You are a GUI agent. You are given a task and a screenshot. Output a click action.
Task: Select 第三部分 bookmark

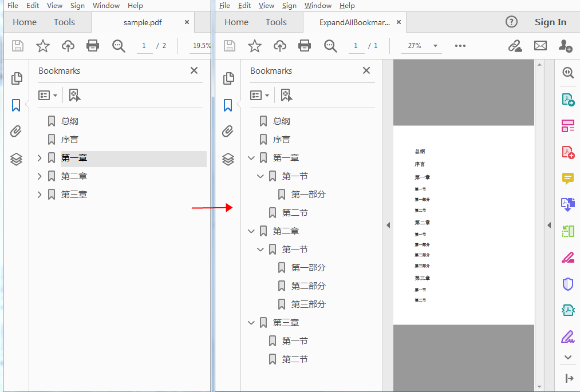(x=308, y=304)
